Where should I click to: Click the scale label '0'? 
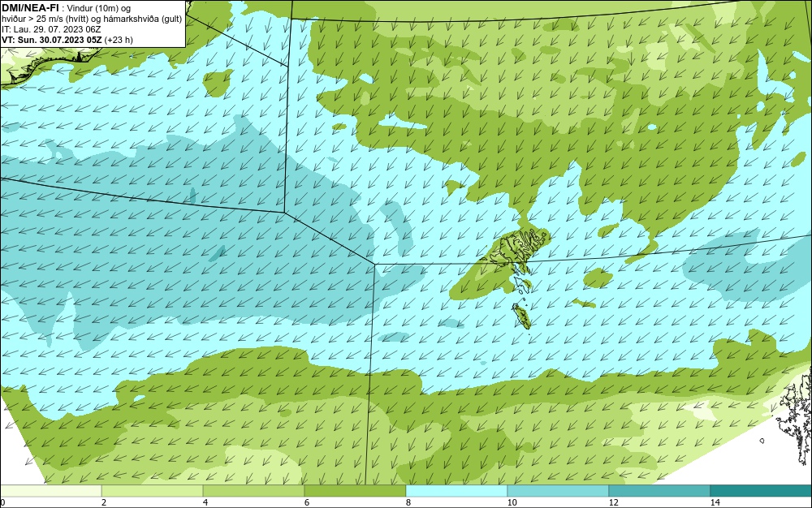click(2, 503)
